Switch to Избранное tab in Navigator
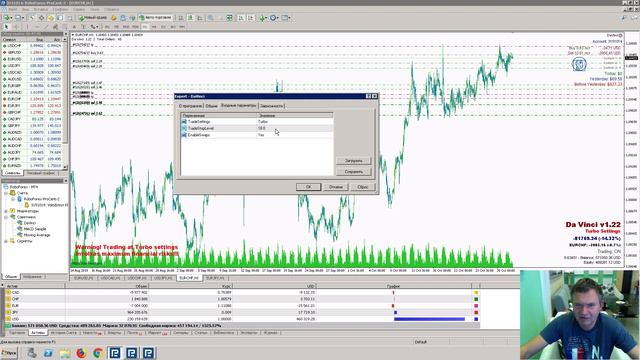Viewport: 640px width, 360px height. click(32, 277)
